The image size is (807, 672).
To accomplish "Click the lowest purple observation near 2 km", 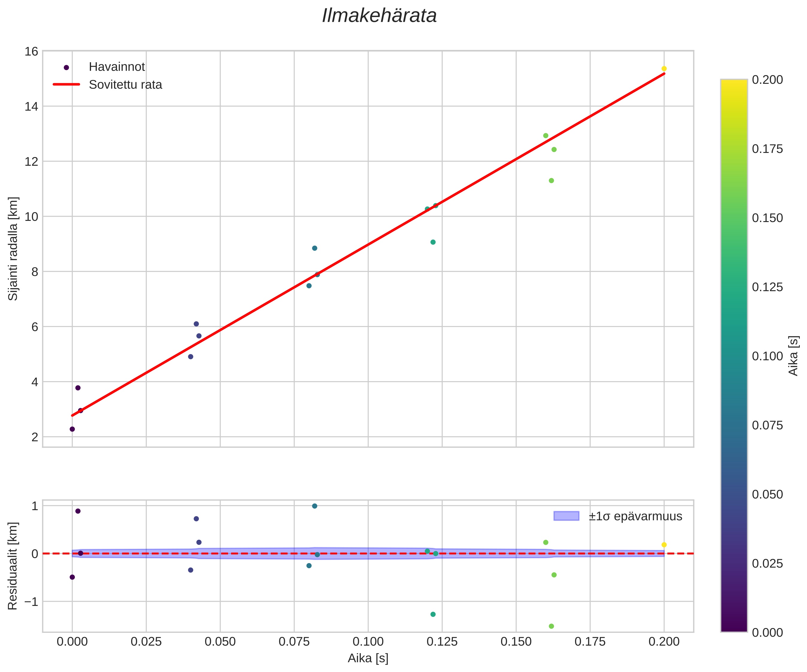I will tap(72, 429).
